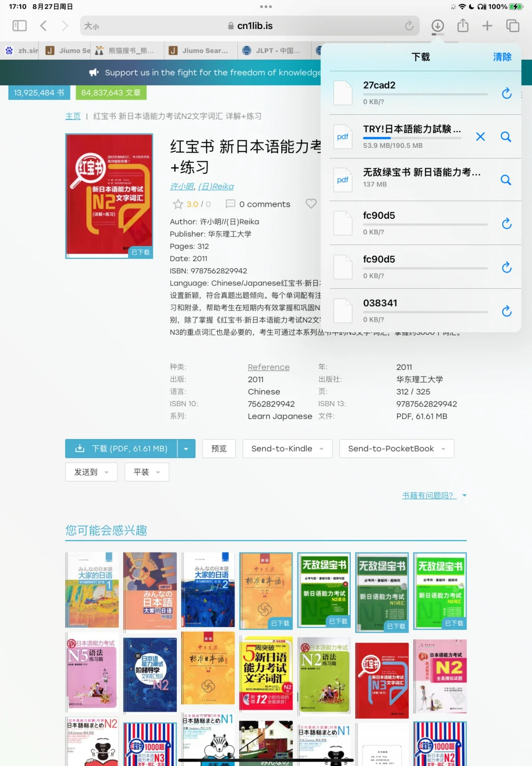Tap the Wi-Fi status icon
This screenshot has height=766, width=532.
click(462, 7)
